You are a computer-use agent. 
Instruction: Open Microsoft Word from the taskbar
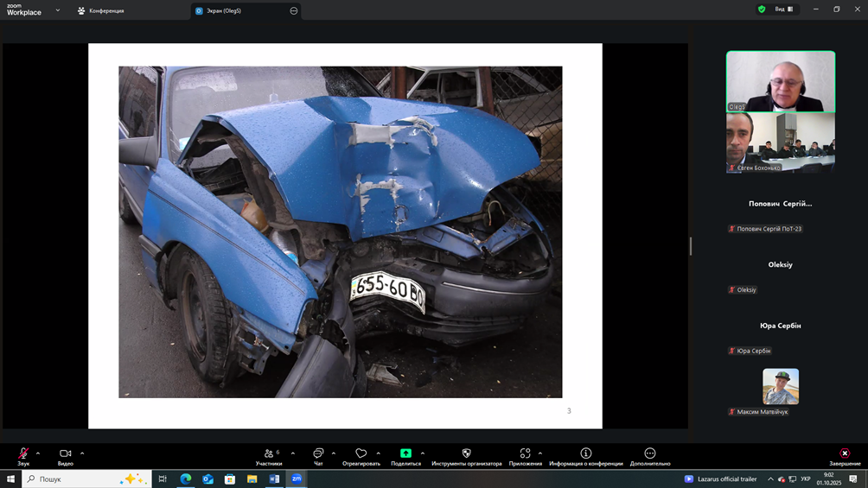coord(274,478)
